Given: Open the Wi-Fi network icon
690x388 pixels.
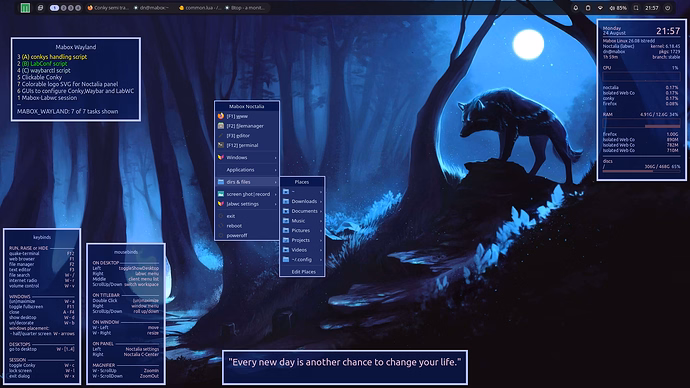Looking at the screenshot, I should 600,7.
